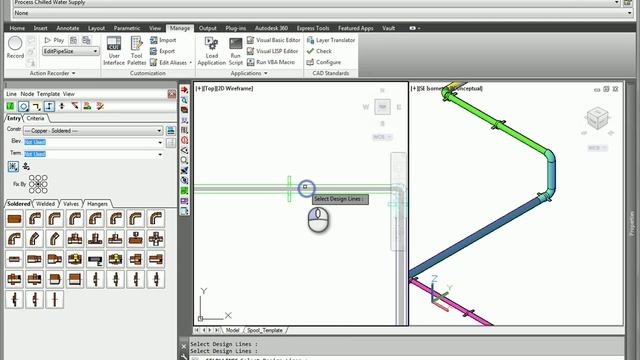Click the Export customization icon
This screenshot has width=640, height=360.
click(153, 51)
